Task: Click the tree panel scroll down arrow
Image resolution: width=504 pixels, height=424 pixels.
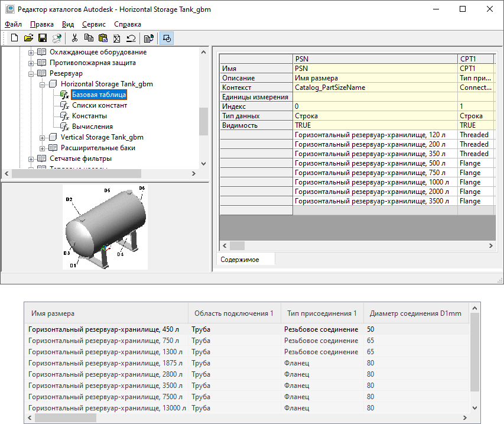Action: click(203, 163)
